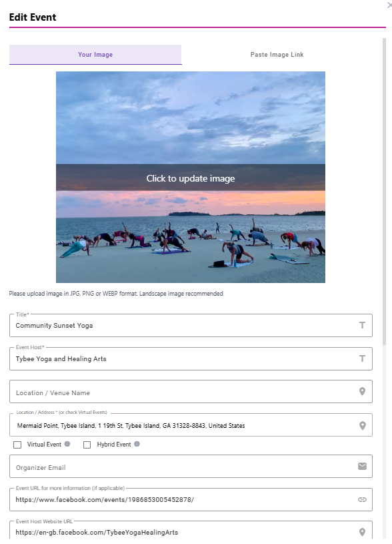392x544 pixels.
Task: Close the Edit Event dialog
Action: click(389, 5)
